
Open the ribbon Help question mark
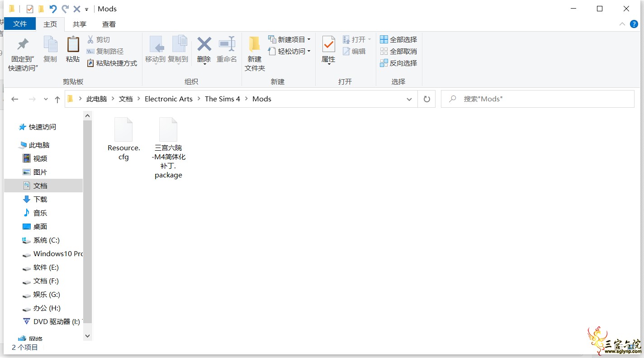[x=635, y=24]
